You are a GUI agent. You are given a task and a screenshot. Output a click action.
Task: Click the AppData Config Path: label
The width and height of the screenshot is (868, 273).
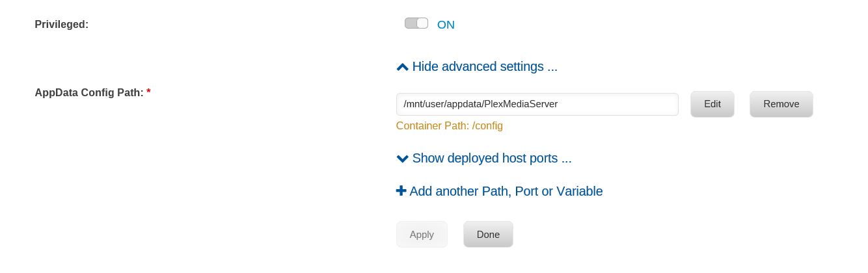coord(89,92)
